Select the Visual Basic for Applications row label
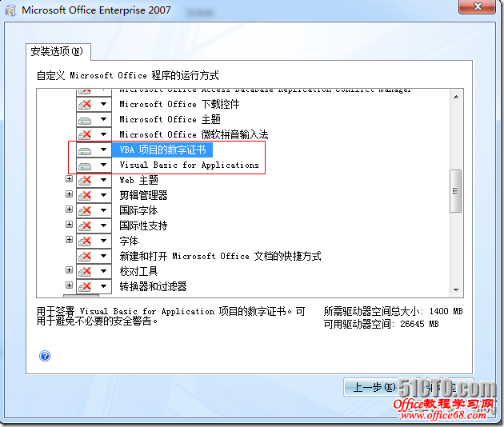 (x=189, y=166)
